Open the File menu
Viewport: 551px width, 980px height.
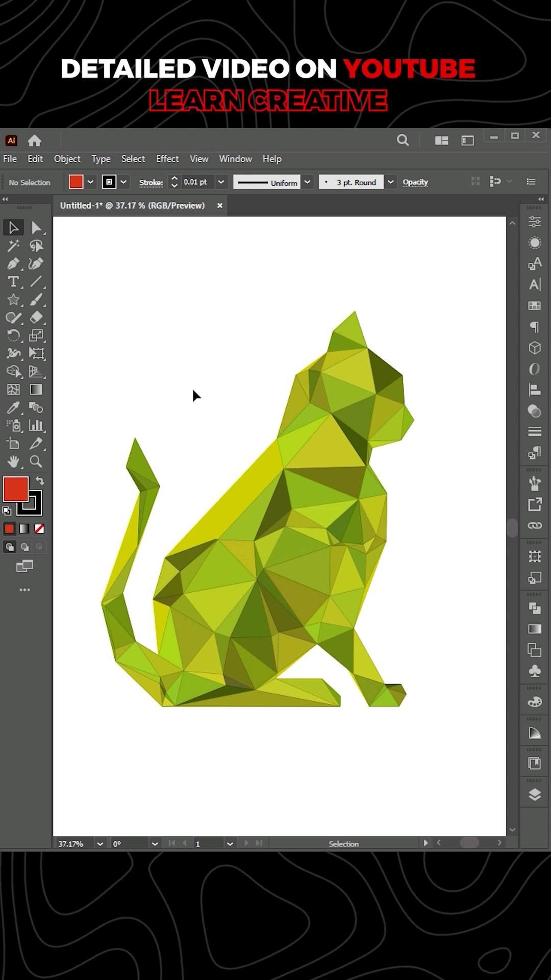coord(10,159)
